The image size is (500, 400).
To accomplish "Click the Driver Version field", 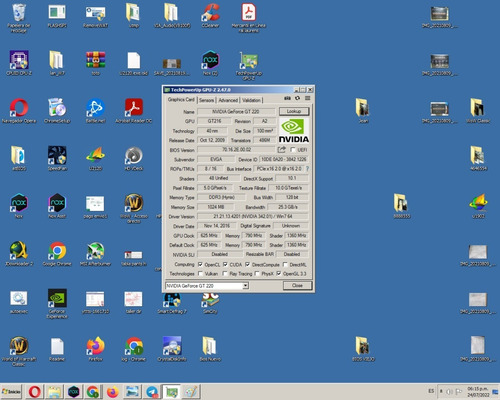I will point(253,216).
